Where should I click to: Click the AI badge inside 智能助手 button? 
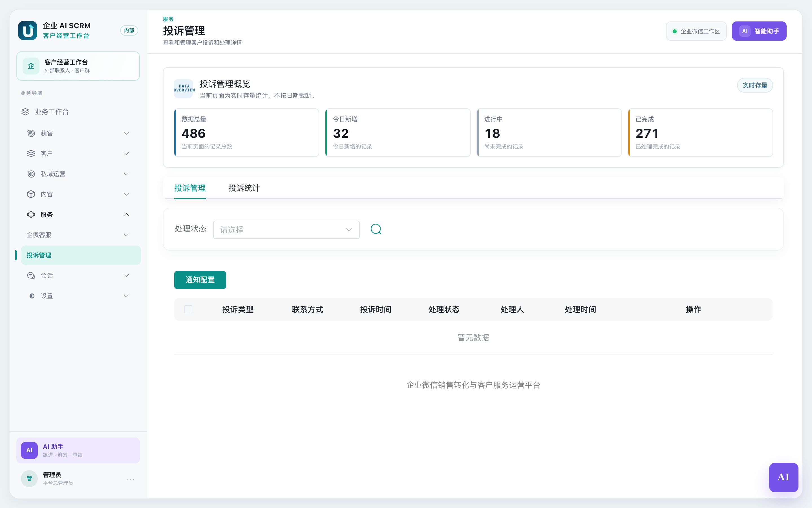745,31
